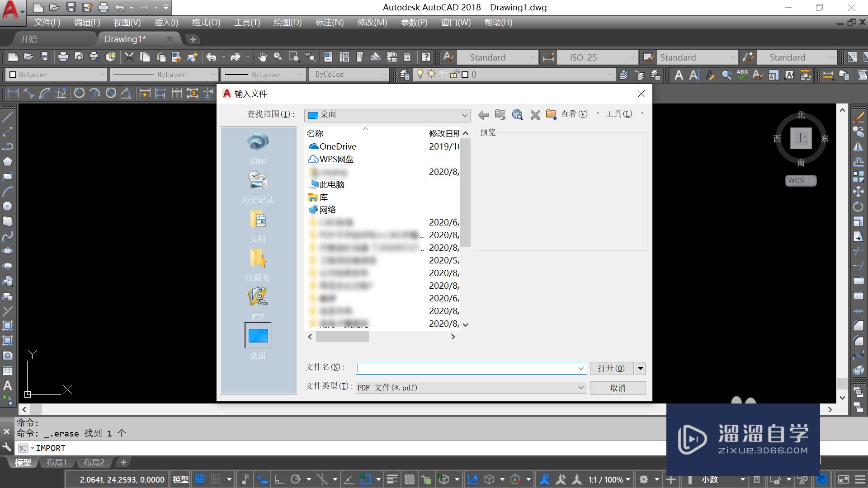The width and height of the screenshot is (868, 488).
Task: Expand the file name dropdown arrow
Action: click(x=581, y=369)
